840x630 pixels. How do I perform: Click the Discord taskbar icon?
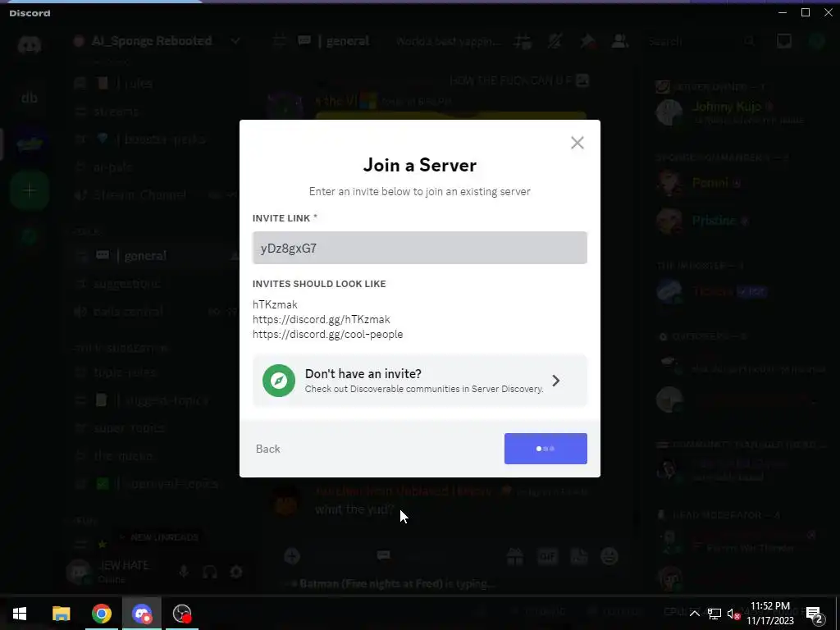(141, 614)
